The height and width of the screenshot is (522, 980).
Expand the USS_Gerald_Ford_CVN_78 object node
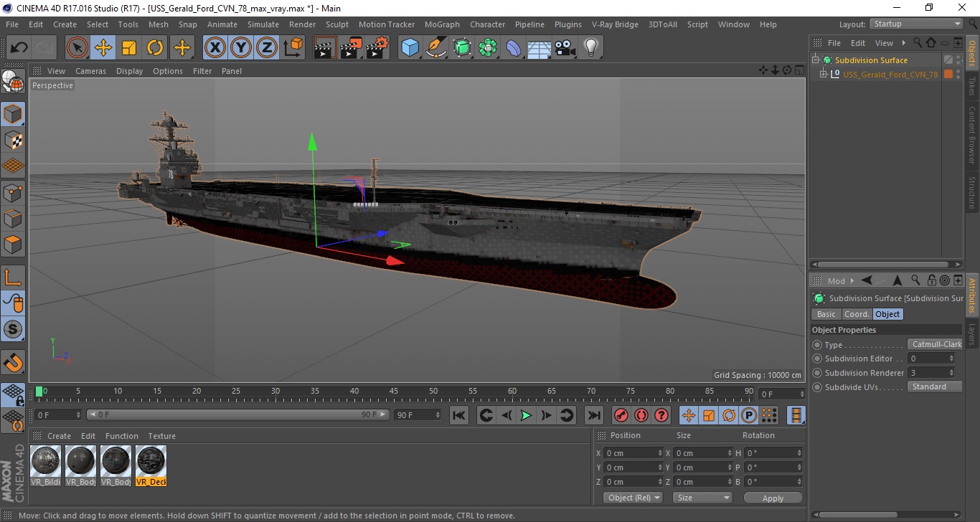click(x=824, y=74)
